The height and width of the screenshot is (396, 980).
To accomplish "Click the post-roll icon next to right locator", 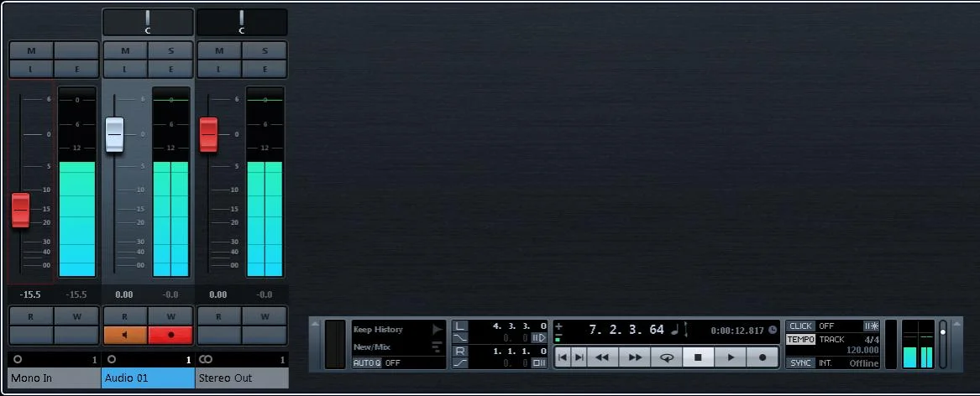I will tap(539, 363).
